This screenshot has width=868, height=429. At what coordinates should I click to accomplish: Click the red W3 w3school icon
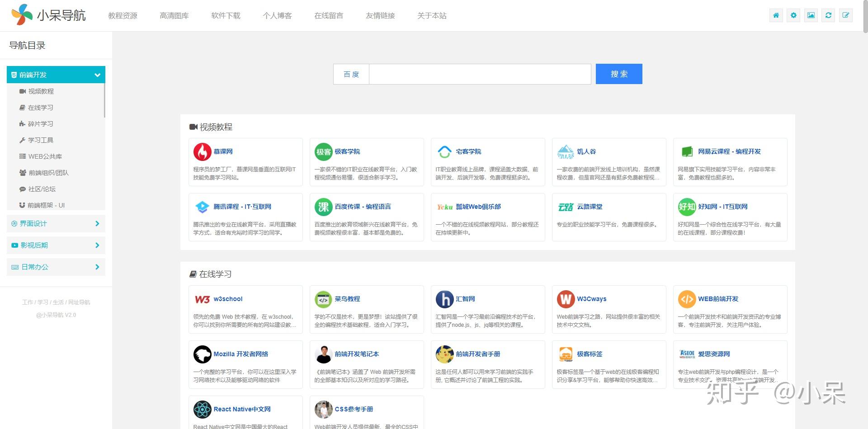pyautogui.click(x=203, y=299)
